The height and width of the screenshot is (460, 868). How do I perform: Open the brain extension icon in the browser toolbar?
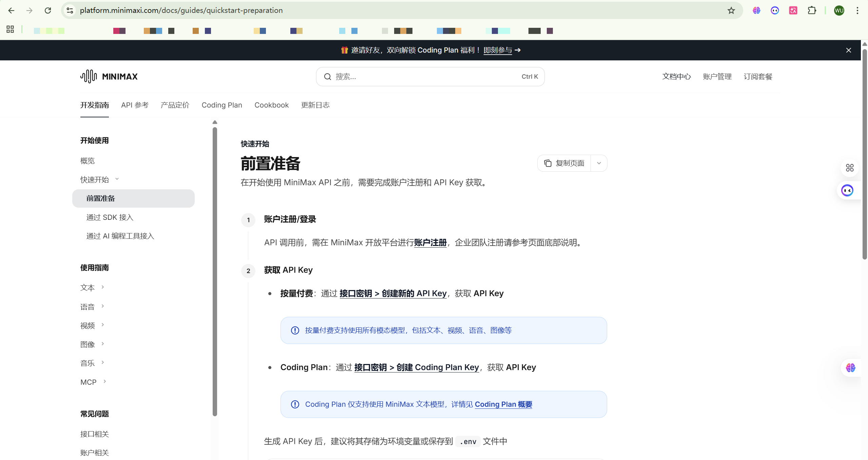(x=756, y=11)
